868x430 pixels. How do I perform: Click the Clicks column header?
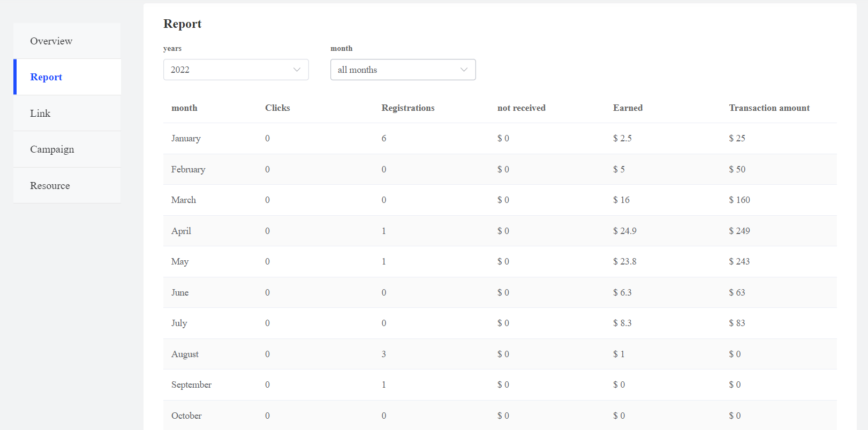coord(277,108)
